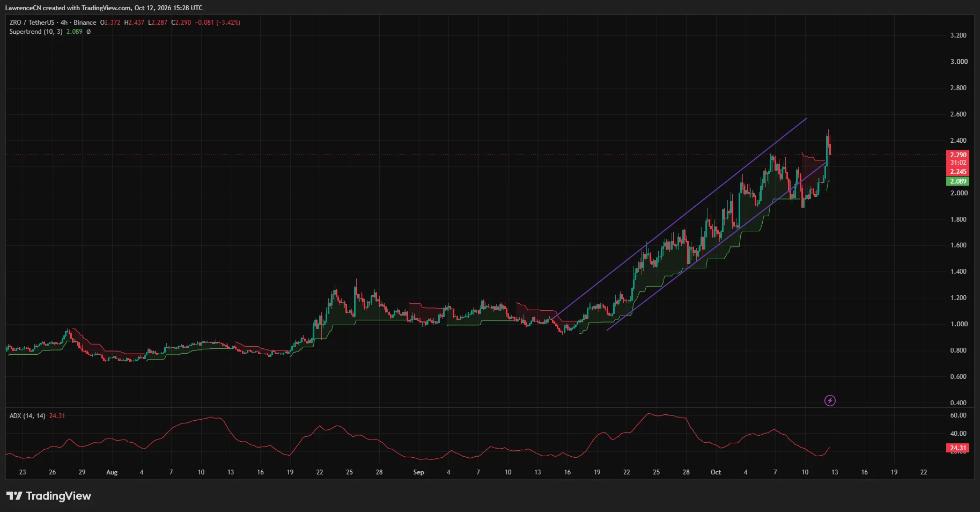Click the LawrenceCN created with TradingView.com header
The height and width of the screenshot is (512, 980).
click(x=104, y=8)
